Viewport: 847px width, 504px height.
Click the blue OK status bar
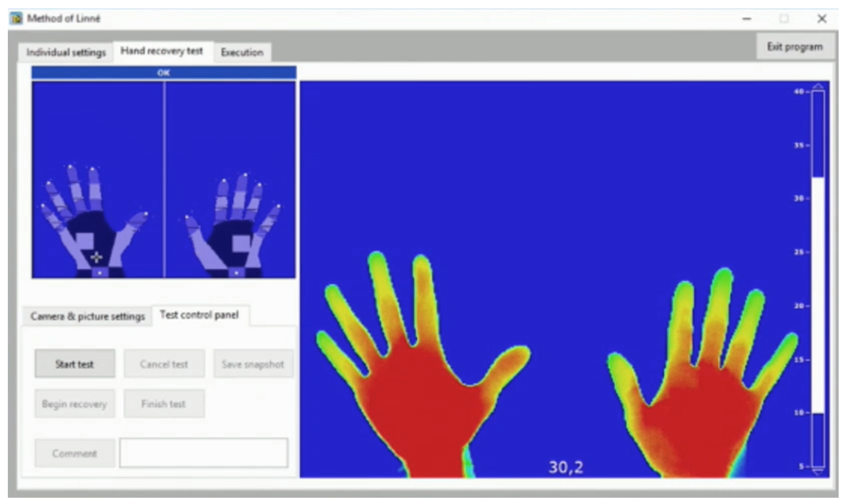click(x=164, y=72)
